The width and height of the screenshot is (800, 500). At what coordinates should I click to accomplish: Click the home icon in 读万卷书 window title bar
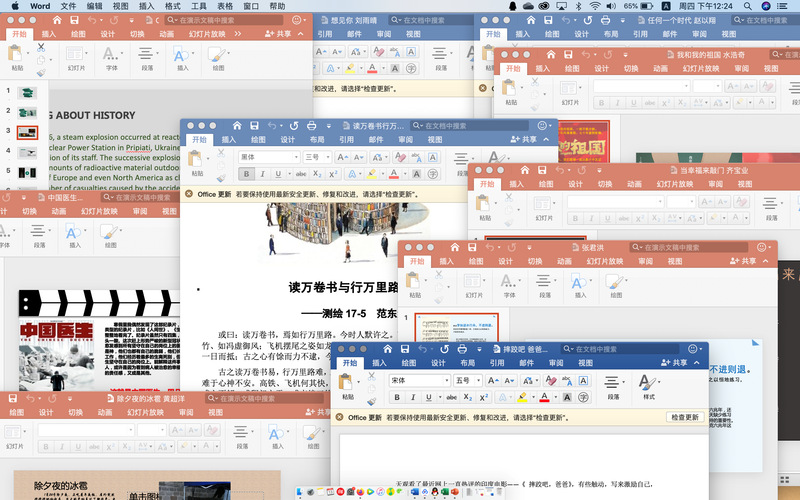[x=238, y=126]
